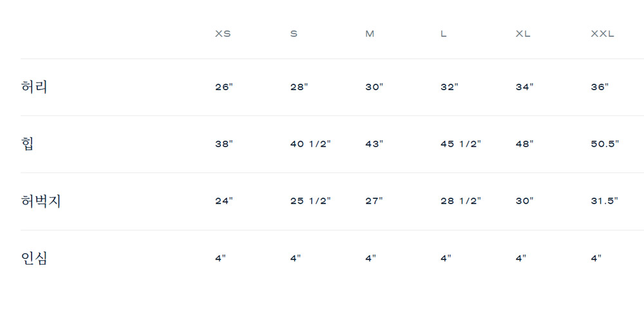Select the 힙 row label
Screen dimensions: 644x322
(x=28, y=144)
